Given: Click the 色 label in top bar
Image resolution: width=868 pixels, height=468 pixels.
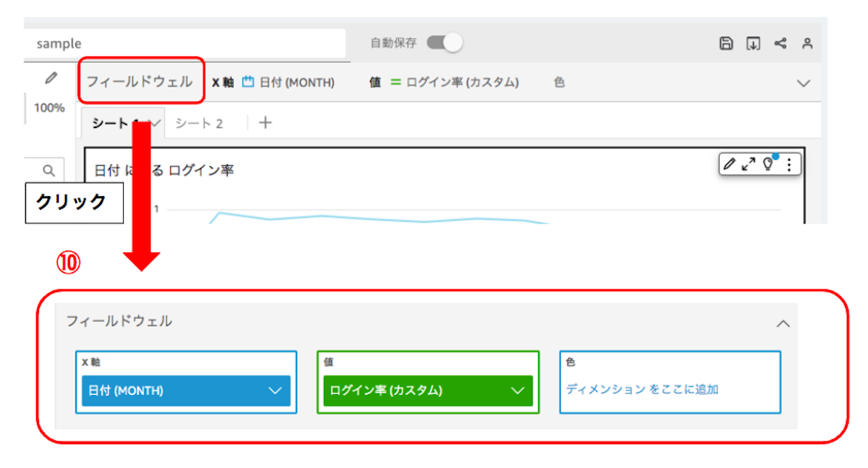Looking at the screenshot, I should pyautogui.click(x=559, y=82).
